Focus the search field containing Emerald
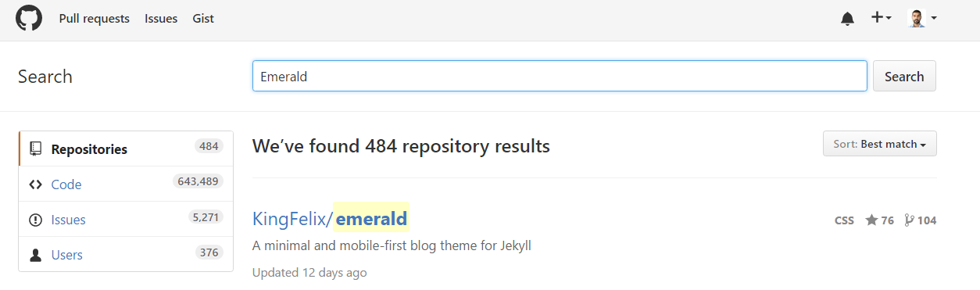980x290 pixels. pyautogui.click(x=560, y=76)
